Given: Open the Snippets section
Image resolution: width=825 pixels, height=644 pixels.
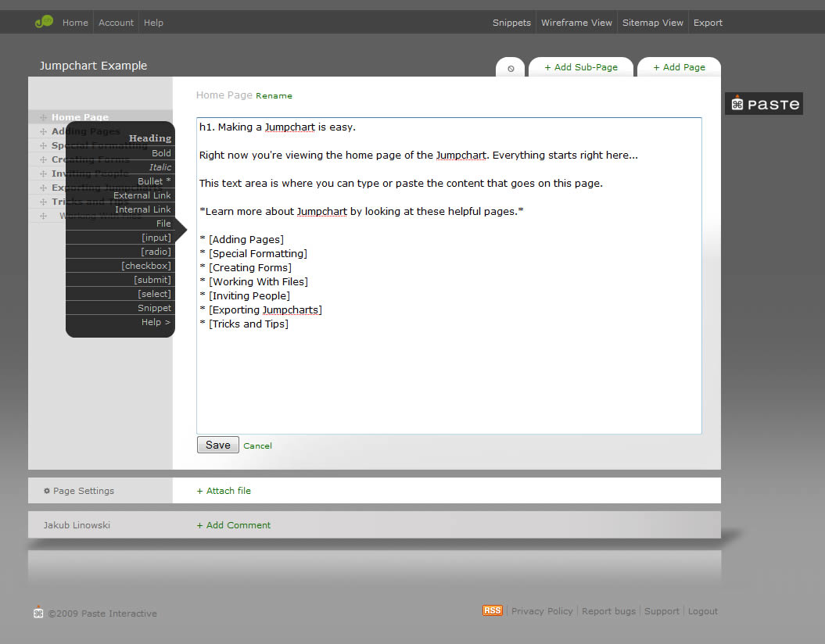Looking at the screenshot, I should tap(511, 23).
